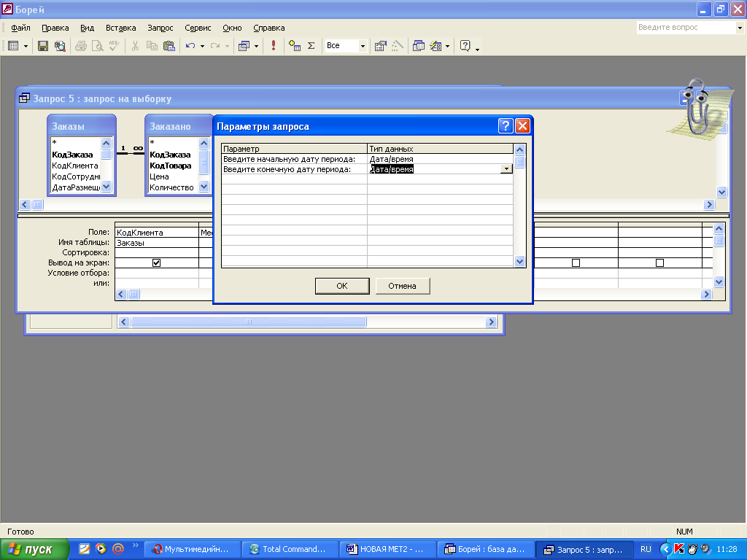Switch to Борей : база да… taskbar button

tap(485, 549)
